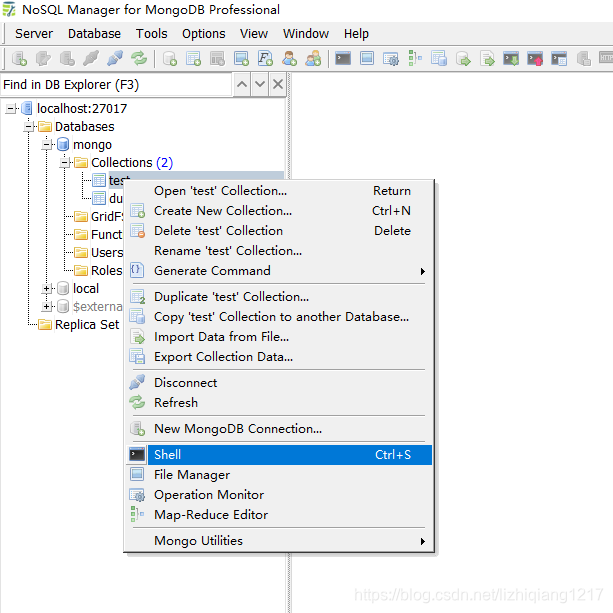Screen dimensions: 613x613
Task: Choose File Manager from context menu
Action: [279, 475]
